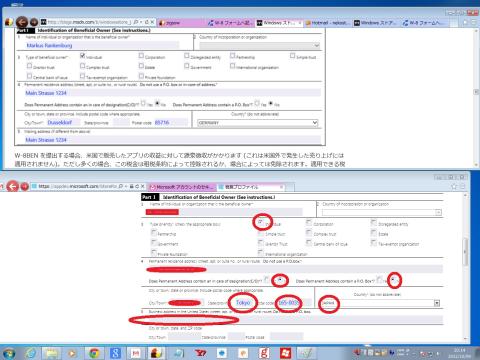The image size is (480, 360).
Task: Switch to Microsoft アカウント tab in lower window
Action: (182, 187)
